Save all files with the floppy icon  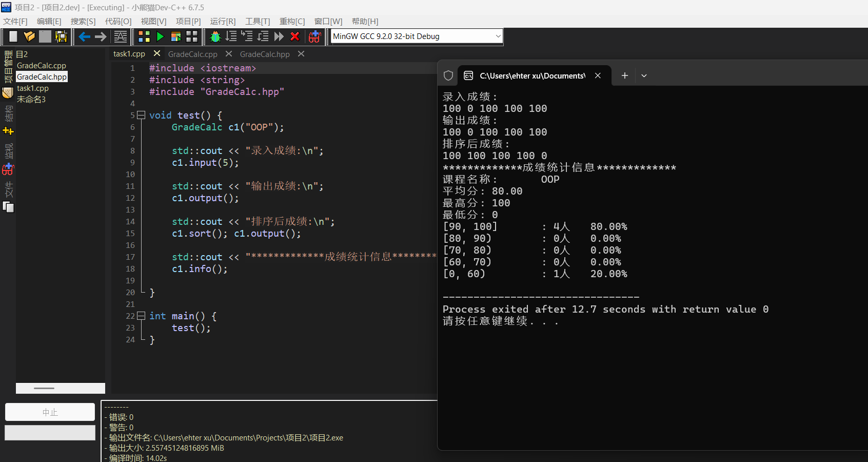61,36
